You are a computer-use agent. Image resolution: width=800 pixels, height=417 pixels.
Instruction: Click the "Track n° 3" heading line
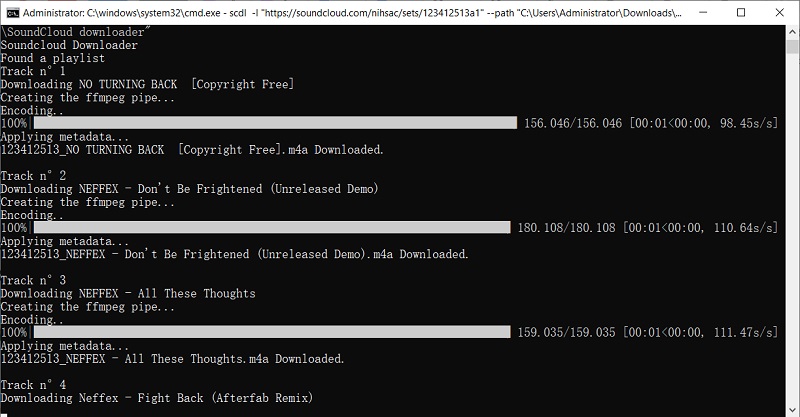(33, 280)
